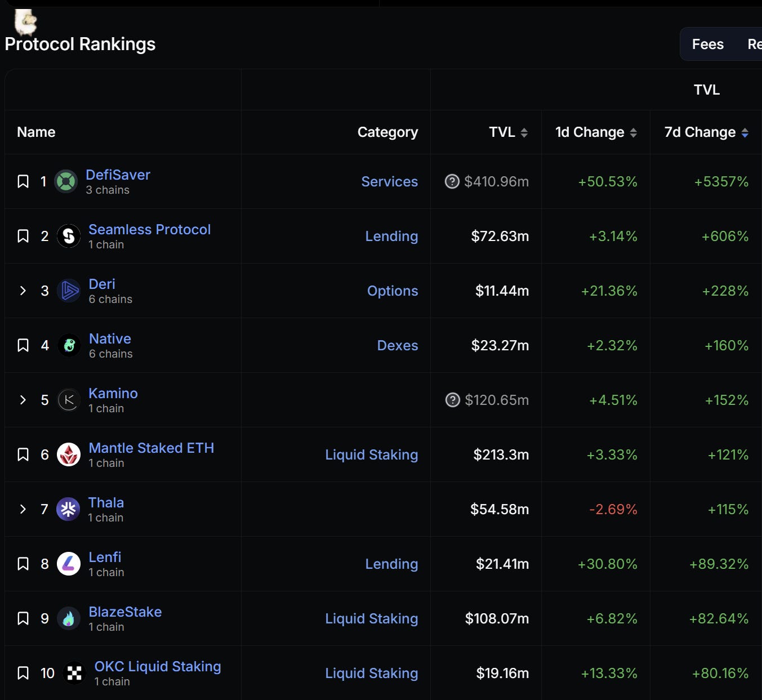Click the help icon beside $120.65m
762x700 pixels.
coord(453,400)
